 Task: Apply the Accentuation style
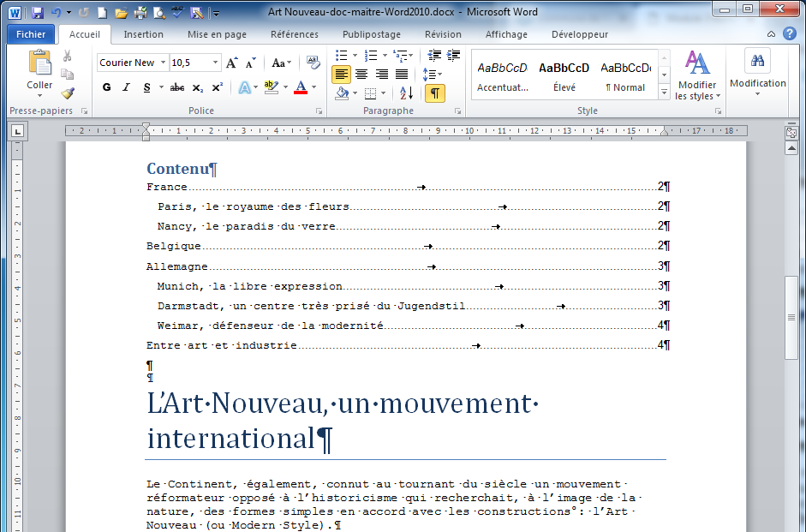point(502,75)
